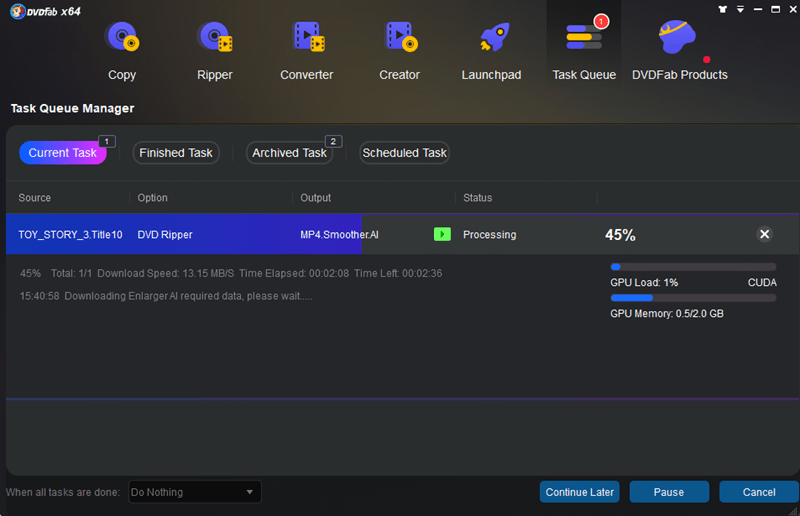Open the Ripper module
This screenshot has height=516, width=800.
(214, 51)
